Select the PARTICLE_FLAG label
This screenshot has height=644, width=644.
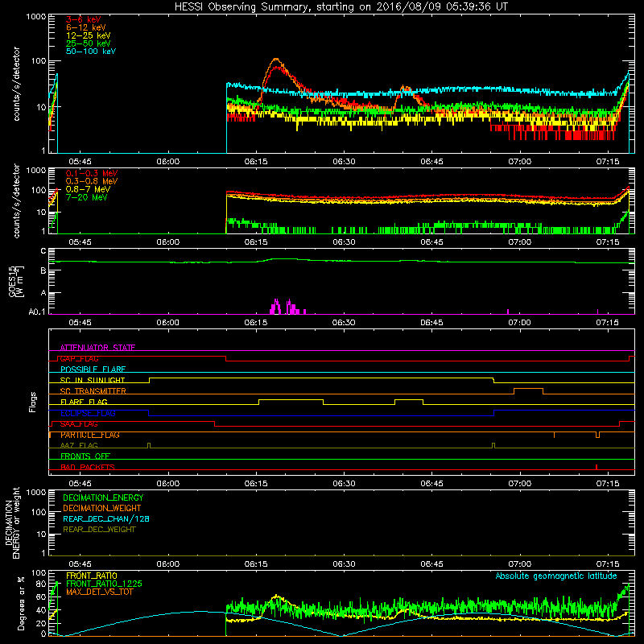pyautogui.click(x=90, y=435)
